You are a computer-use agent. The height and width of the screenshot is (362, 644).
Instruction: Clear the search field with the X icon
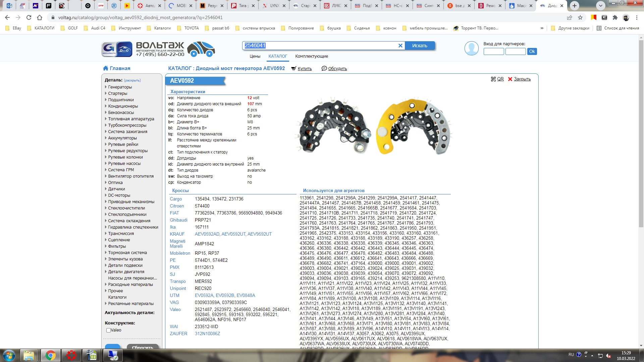pyautogui.click(x=400, y=46)
